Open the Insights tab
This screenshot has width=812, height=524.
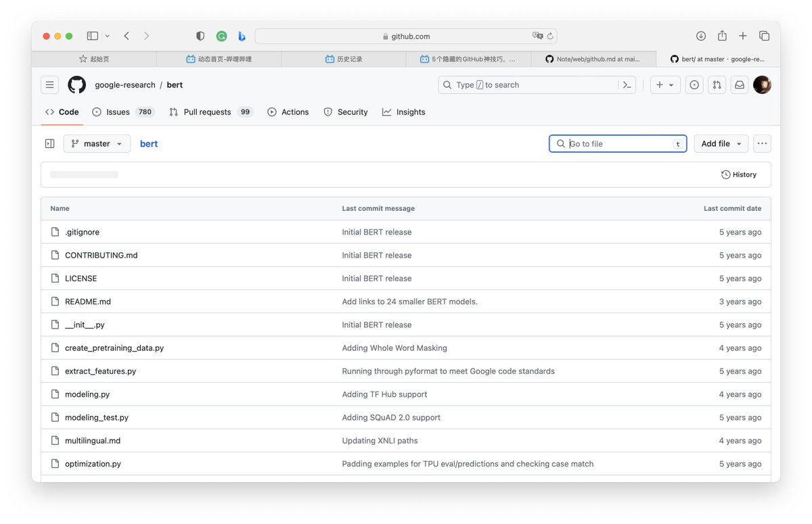pos(404,112)
